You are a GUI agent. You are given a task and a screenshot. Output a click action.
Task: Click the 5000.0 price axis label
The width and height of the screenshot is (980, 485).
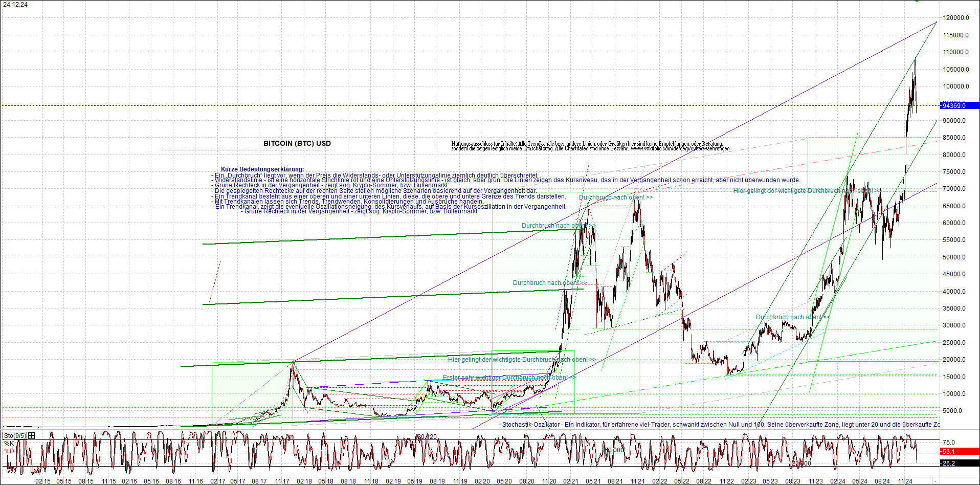[952, 411]
